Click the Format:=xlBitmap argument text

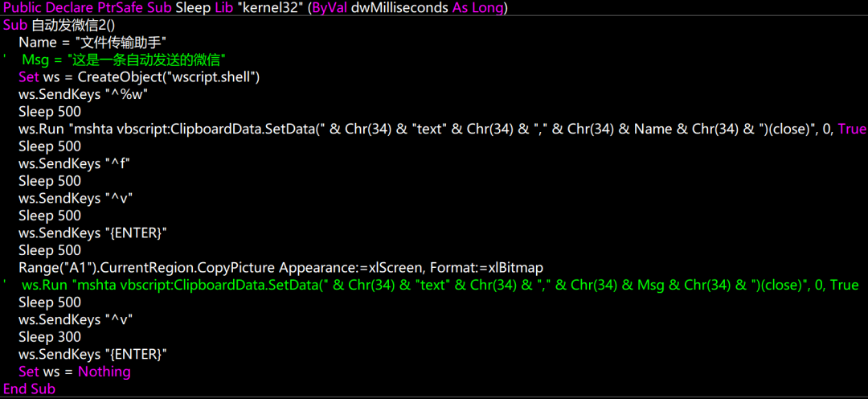pos(485,268)
